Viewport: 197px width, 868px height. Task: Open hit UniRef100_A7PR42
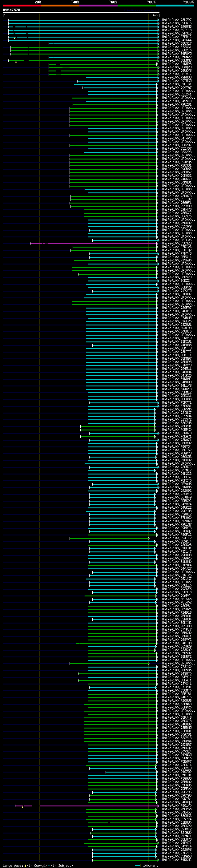tap(176, 37)
